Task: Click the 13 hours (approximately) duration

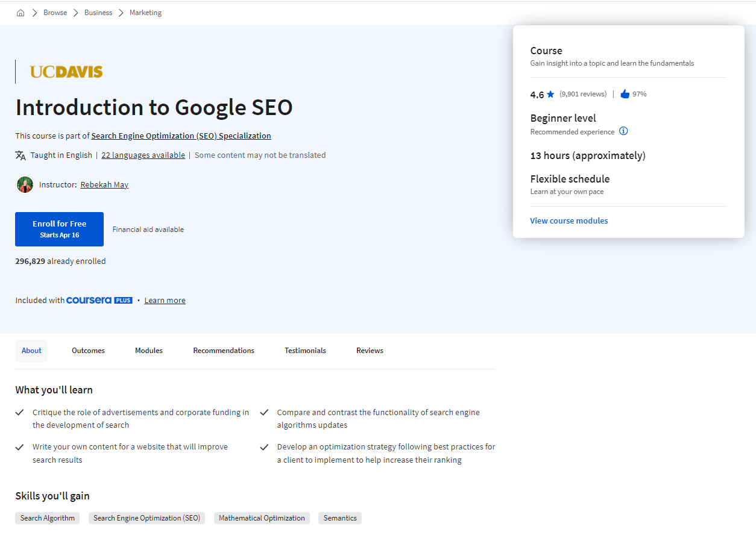Action: point(588,155)
